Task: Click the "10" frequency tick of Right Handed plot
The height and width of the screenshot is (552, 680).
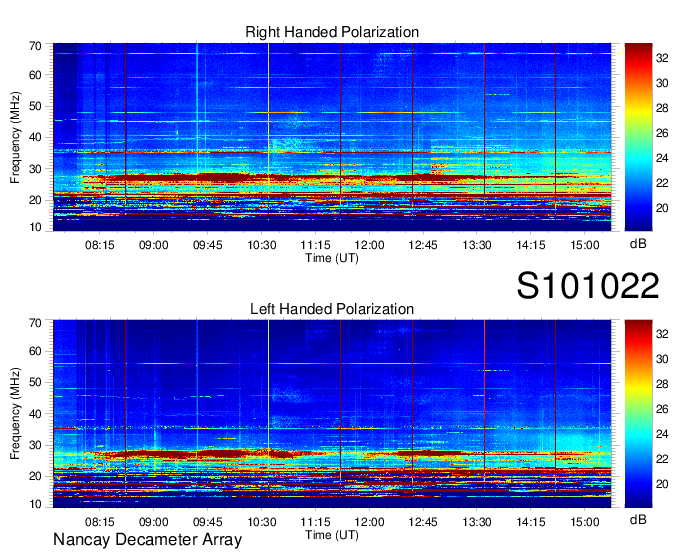Action: pyautogui.click(x=35, y=227)
